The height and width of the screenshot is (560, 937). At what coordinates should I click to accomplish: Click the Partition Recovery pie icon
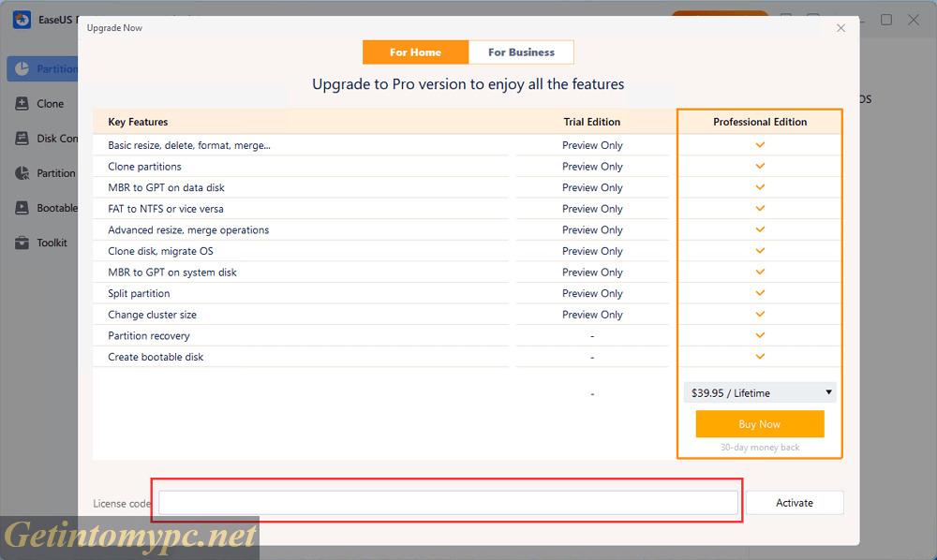tap(22, 173)
